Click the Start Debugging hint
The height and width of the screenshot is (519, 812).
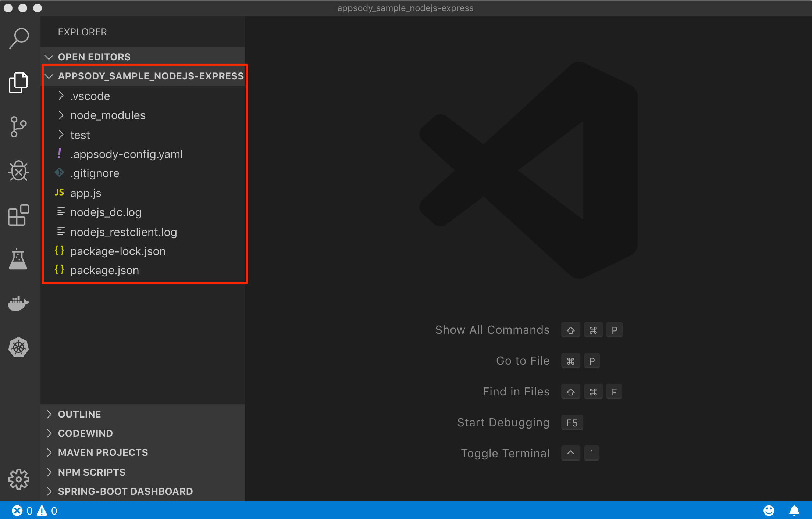pyautogui.click(x=503, y=422)
